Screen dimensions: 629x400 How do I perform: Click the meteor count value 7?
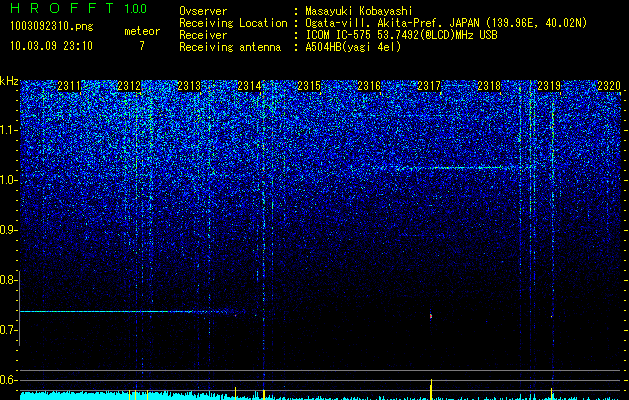142,46
